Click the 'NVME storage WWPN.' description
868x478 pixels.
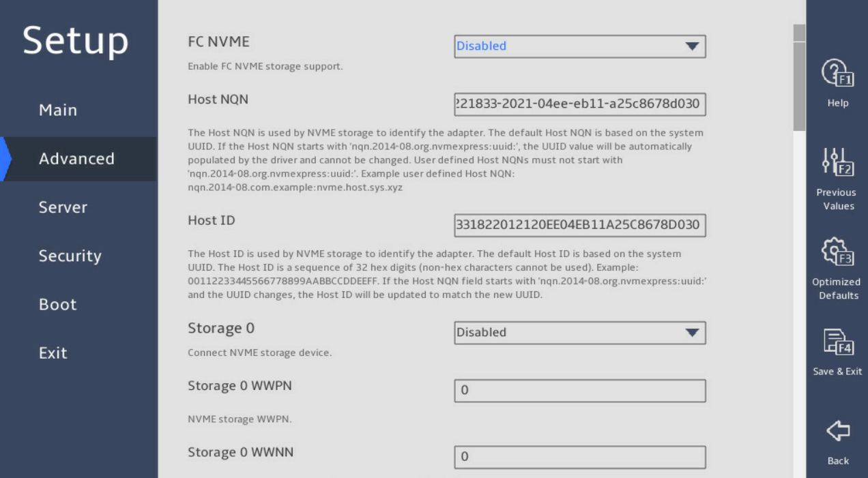240,419
